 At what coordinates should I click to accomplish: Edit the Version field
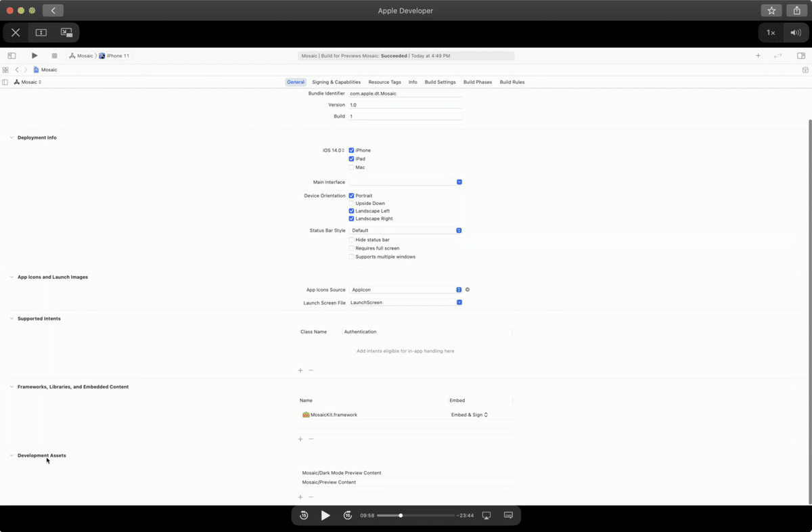(x=405, y=105)
